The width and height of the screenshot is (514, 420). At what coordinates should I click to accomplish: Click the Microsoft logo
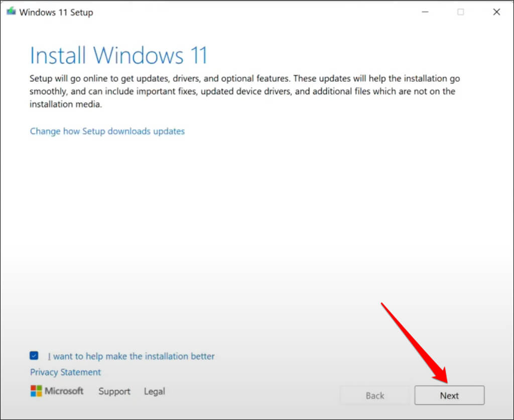point(57,391)
